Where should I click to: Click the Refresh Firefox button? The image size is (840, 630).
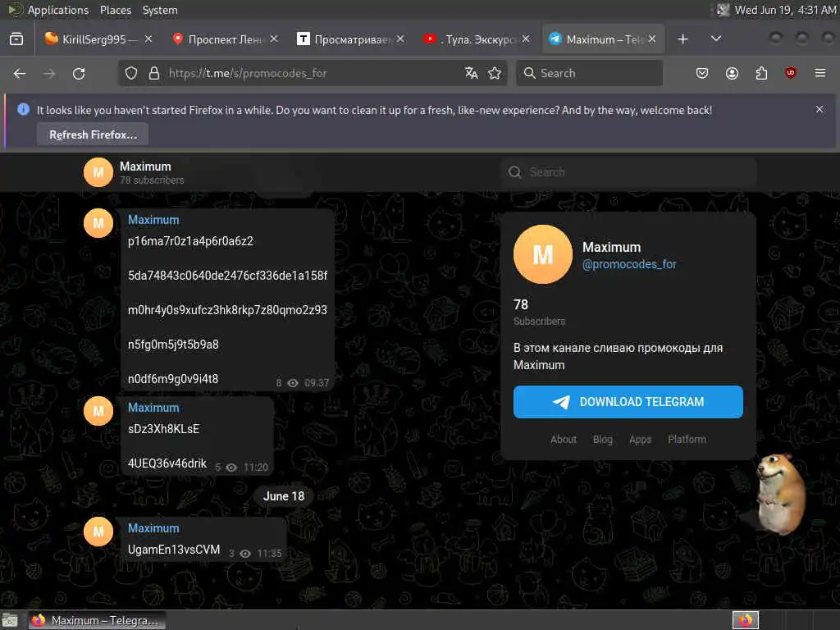click(x=93, y=135)
